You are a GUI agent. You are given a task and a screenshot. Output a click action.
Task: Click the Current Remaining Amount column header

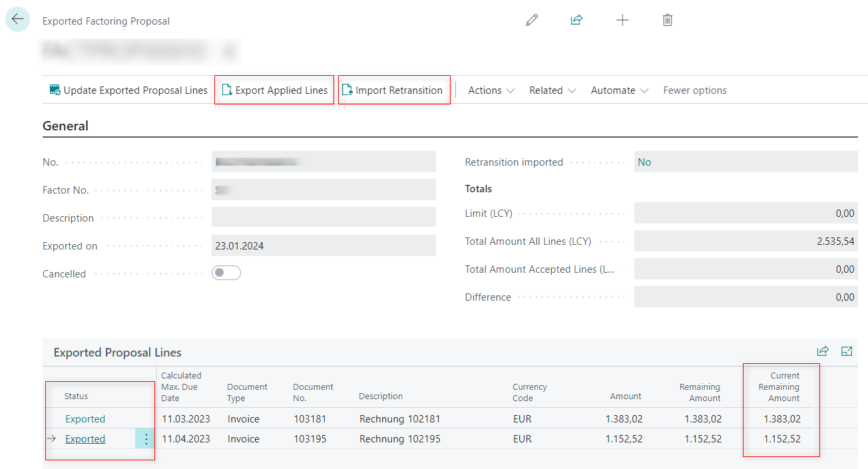coord(779,387)
